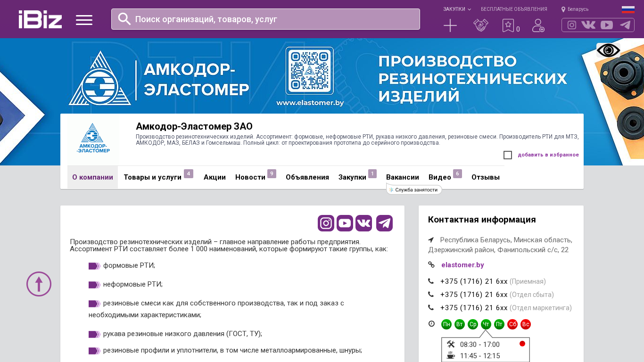Click the неформовые РТИ; list item

(x=133, y=284)
